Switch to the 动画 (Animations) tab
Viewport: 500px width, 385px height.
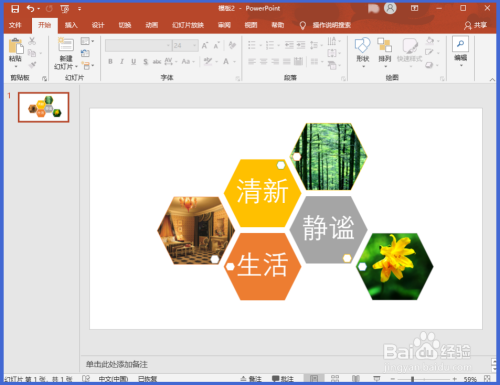click(152, 25)
